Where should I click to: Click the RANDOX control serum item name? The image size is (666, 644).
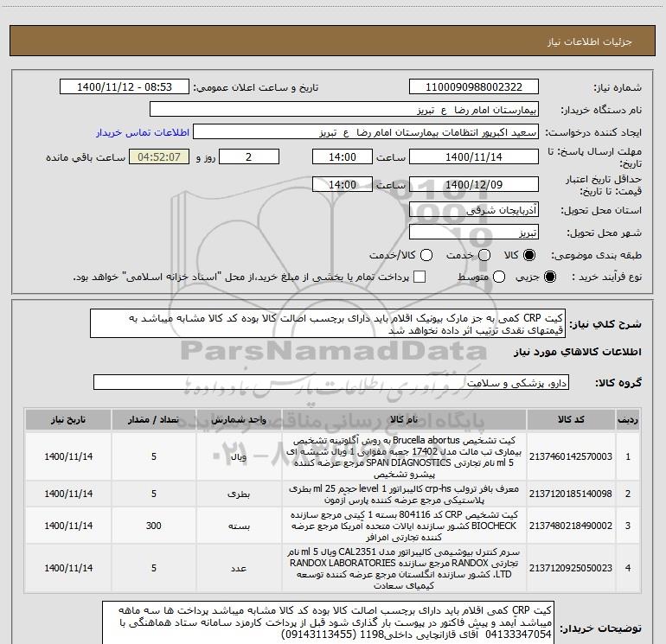tap(404, 569)
